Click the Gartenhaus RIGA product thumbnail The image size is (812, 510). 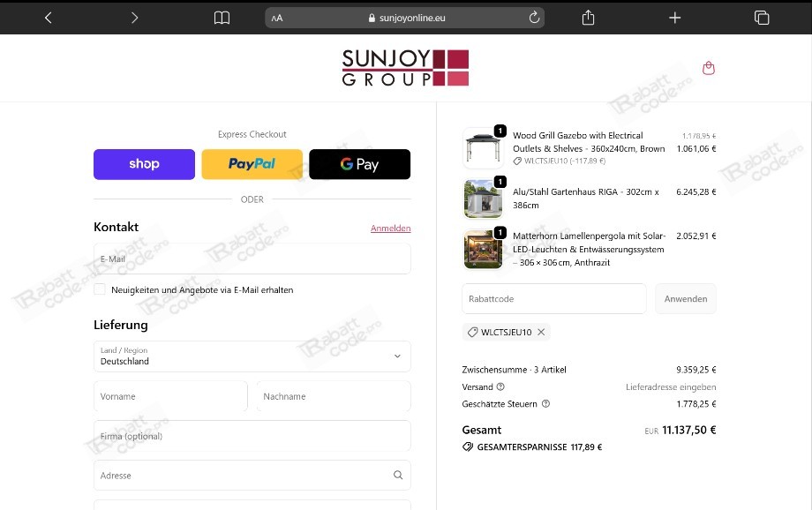click(483, 199)
